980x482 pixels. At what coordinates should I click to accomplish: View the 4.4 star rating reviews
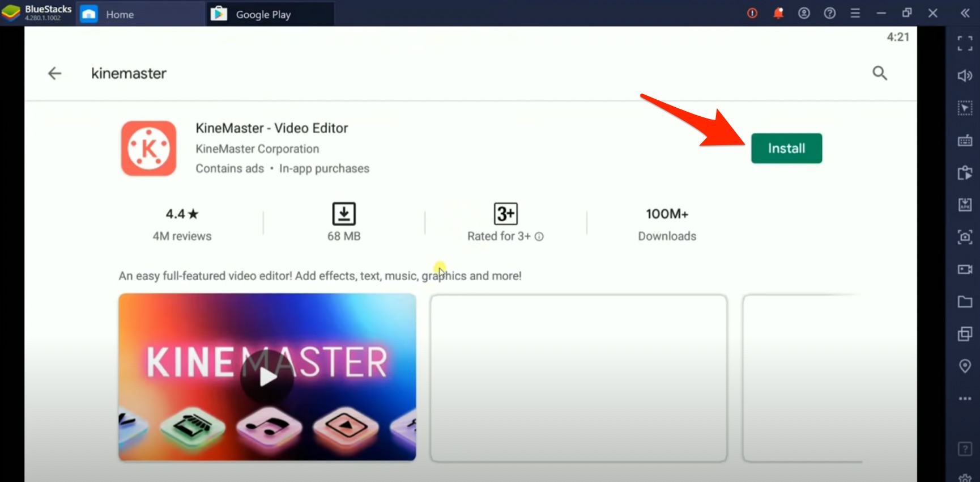[182, 223]
